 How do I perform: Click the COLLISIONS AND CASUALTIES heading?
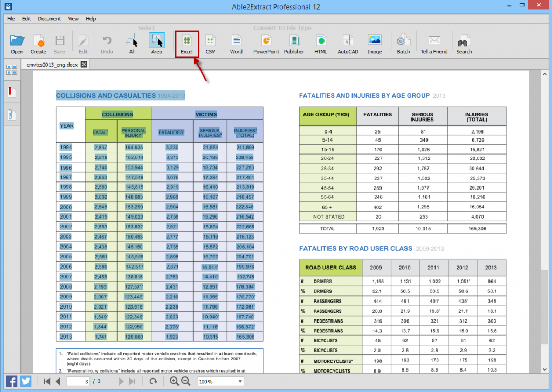106,96
